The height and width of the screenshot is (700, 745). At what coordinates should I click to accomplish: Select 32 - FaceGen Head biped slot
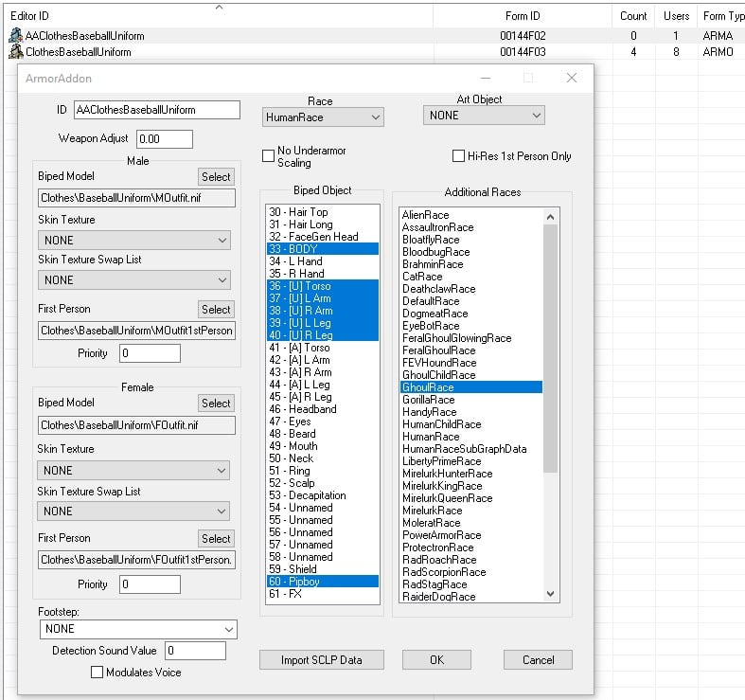(323, 237)
